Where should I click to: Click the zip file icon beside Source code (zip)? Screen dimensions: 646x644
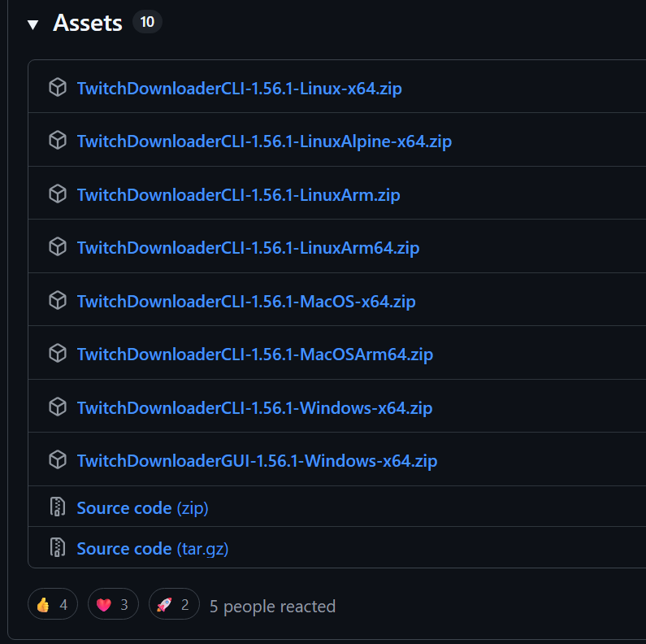pos(58,507)
